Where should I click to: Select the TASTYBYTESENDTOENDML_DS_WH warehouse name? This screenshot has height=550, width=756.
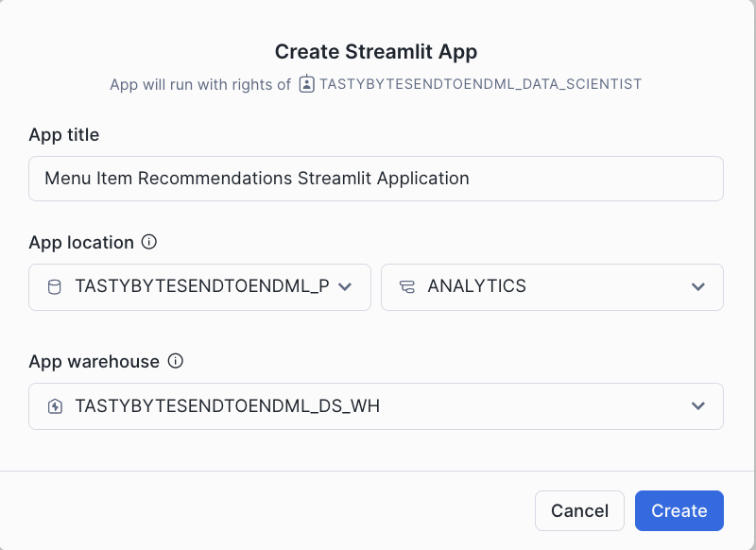pos(227,406)
